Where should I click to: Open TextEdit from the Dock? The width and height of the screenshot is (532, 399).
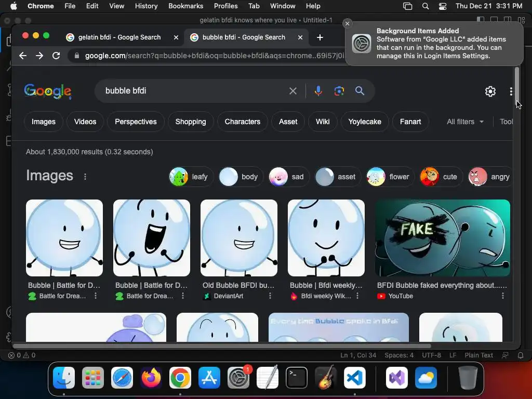268,378
